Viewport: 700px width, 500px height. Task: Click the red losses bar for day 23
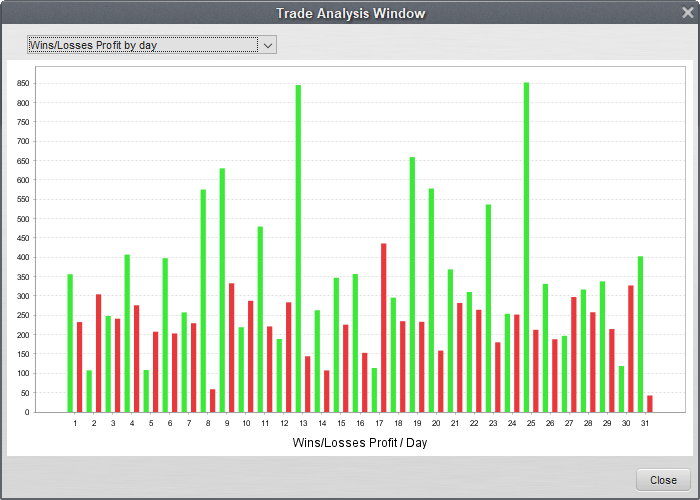point(498,377)
